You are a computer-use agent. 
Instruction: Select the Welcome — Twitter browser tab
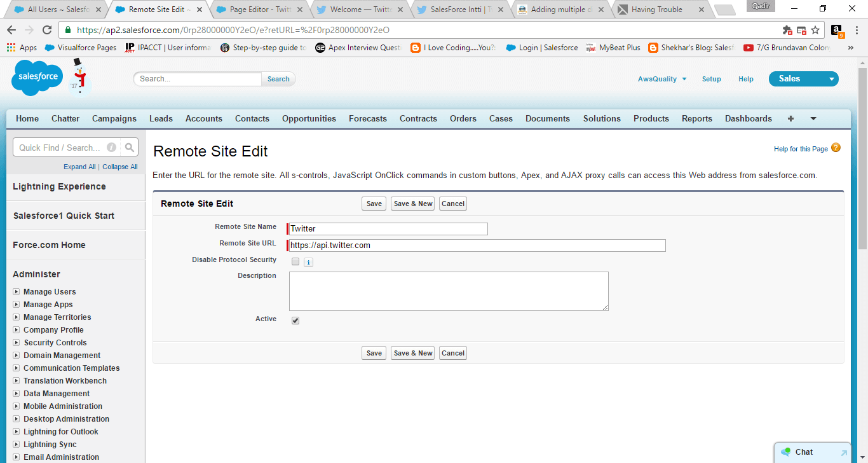point(356,10)
